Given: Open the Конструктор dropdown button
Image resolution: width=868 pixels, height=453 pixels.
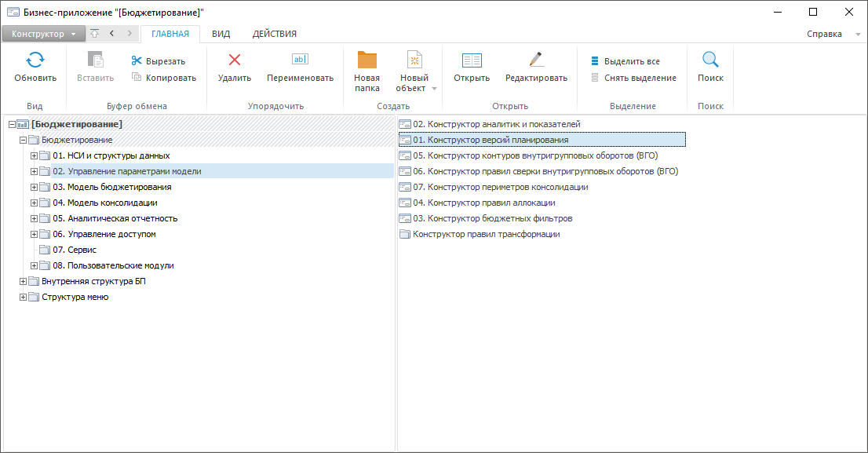Looking at the screenshot, I should 42,34.
